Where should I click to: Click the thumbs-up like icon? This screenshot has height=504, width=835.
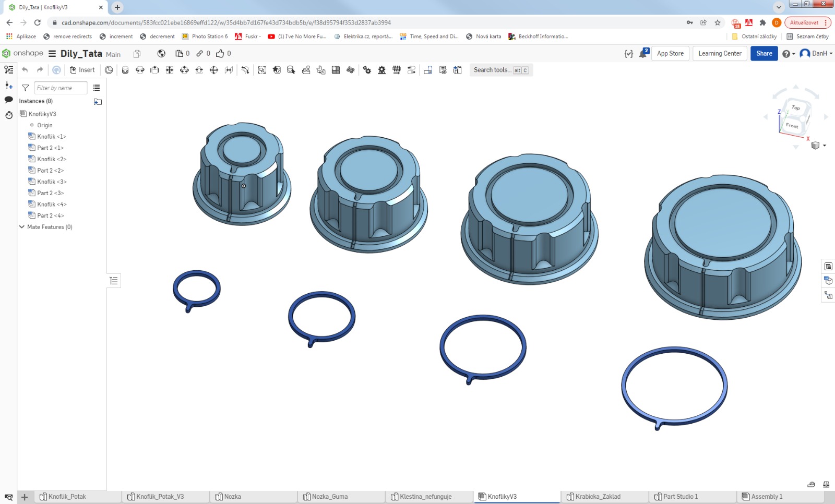pos(220,54)
